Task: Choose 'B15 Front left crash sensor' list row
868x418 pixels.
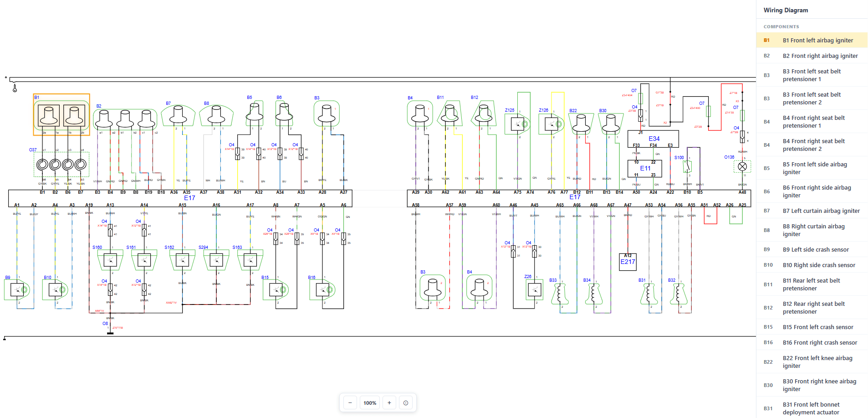Action: (812, 327)
